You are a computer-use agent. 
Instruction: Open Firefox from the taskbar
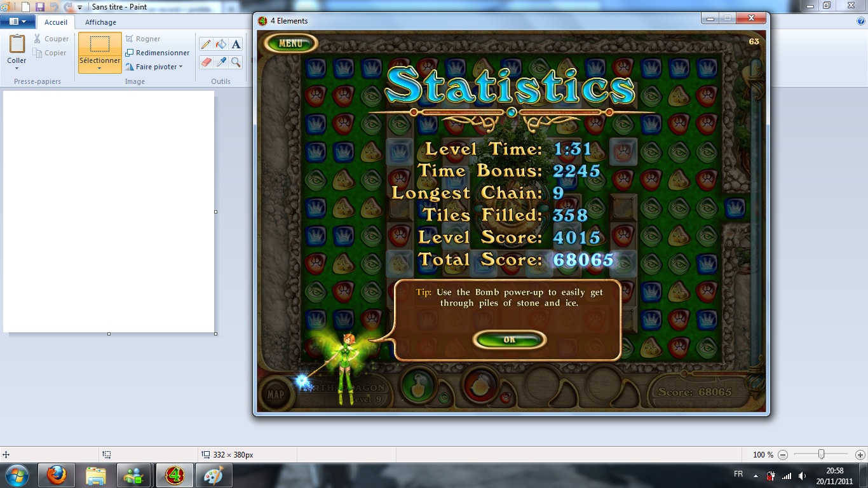[57, 475]
